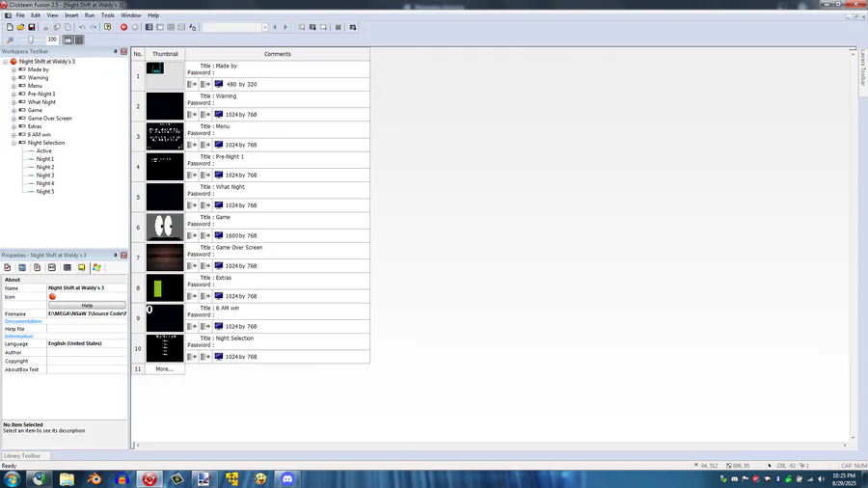Image resolution: width=868 pixels, height=488 pixels.
Task: Open the Values tab in Properties
Action: coord(52,268)
